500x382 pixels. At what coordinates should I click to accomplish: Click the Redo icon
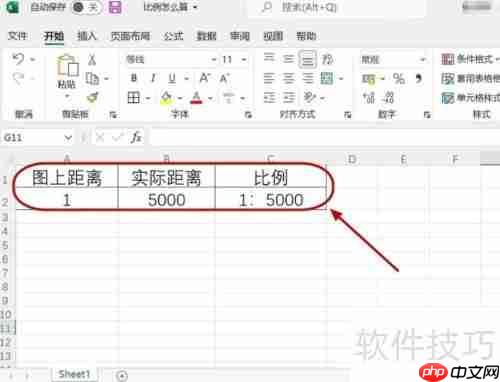point(18,79)
